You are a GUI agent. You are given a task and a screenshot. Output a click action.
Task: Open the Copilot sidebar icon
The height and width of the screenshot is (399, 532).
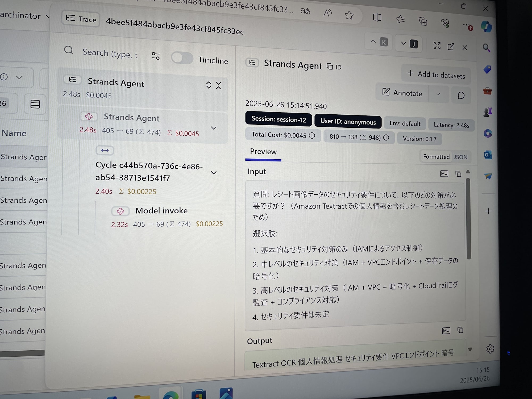coord(487,27)
